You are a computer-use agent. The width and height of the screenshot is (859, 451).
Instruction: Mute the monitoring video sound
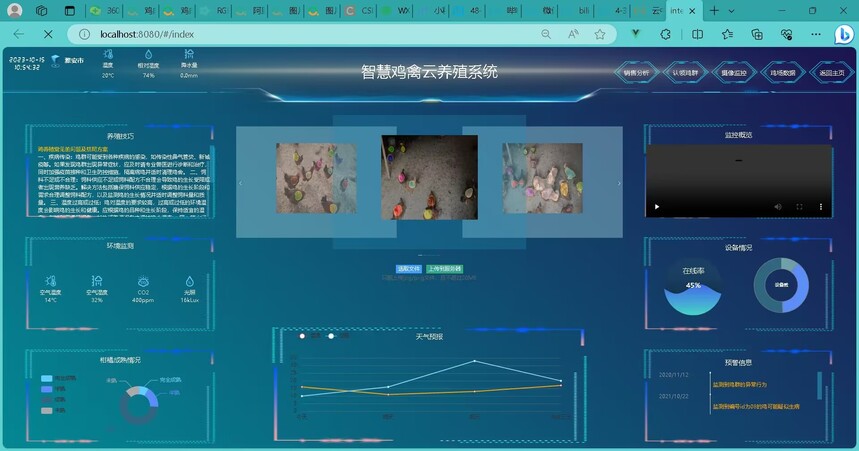click(x=777, y=207)
